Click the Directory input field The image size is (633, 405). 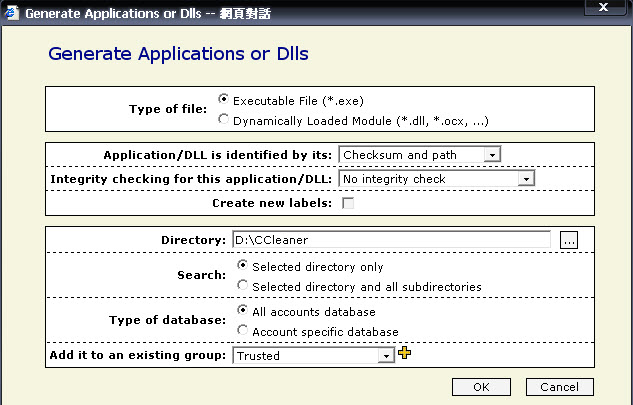391,240
